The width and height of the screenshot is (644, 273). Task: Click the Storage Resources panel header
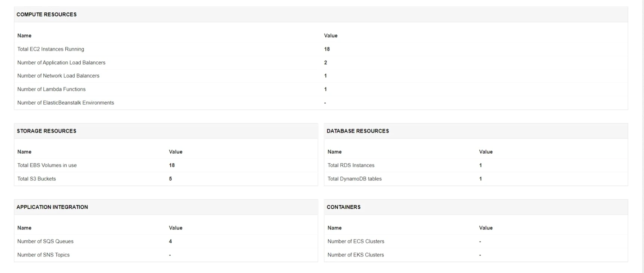point(47,131)
